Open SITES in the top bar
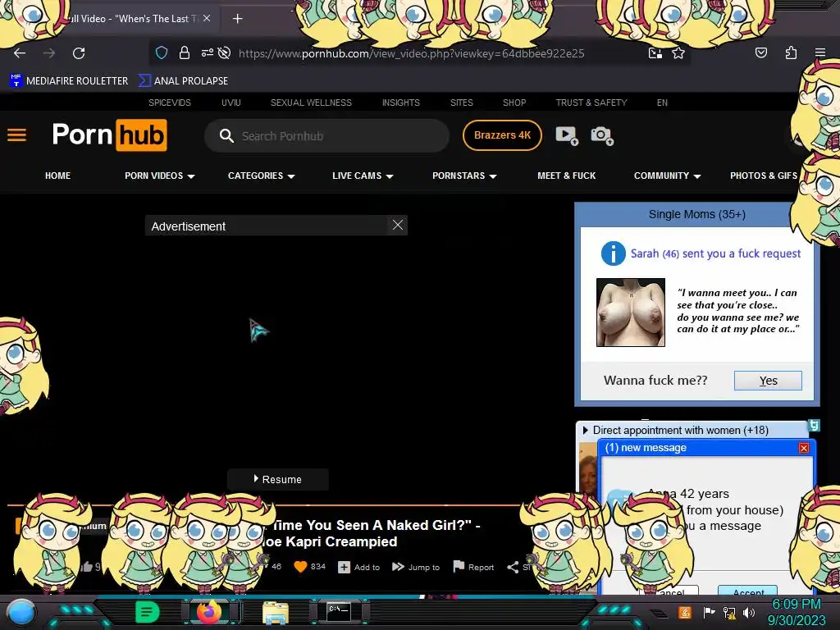The image size is (840, 630). 461,103
